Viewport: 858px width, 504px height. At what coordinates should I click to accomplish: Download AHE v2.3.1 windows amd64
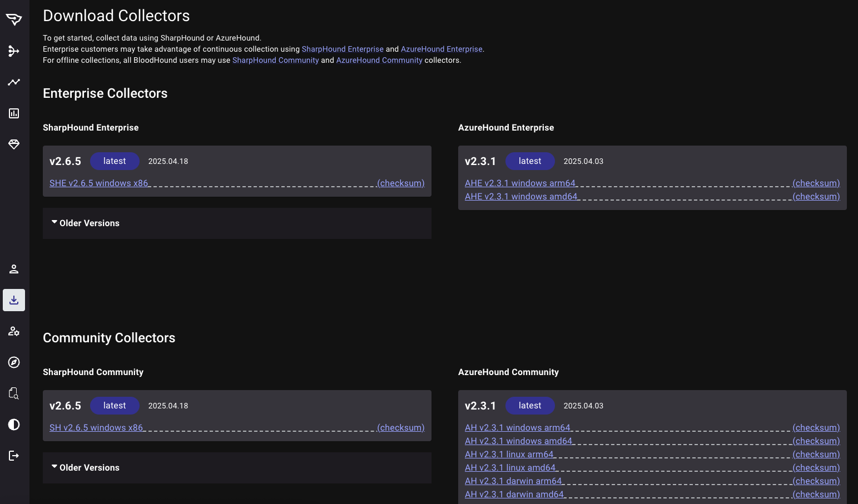(x=521, y=196)
